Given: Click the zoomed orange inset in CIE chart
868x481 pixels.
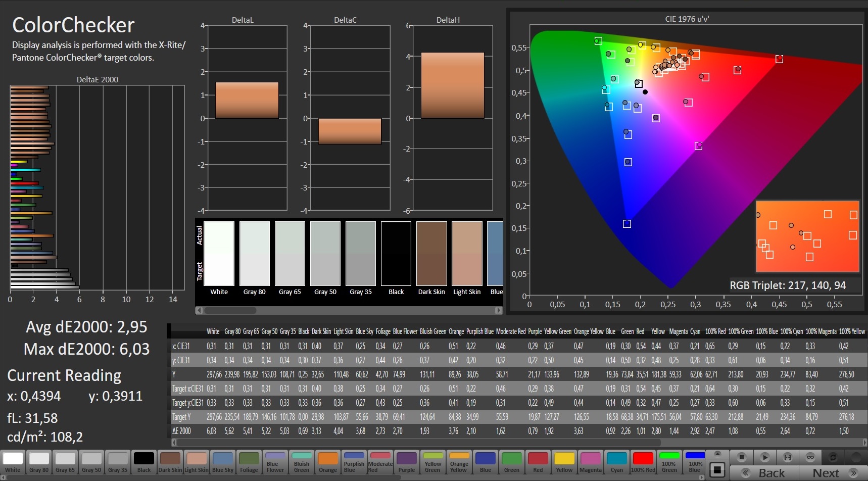Looking at the screenshot, I should coord(807,236).
